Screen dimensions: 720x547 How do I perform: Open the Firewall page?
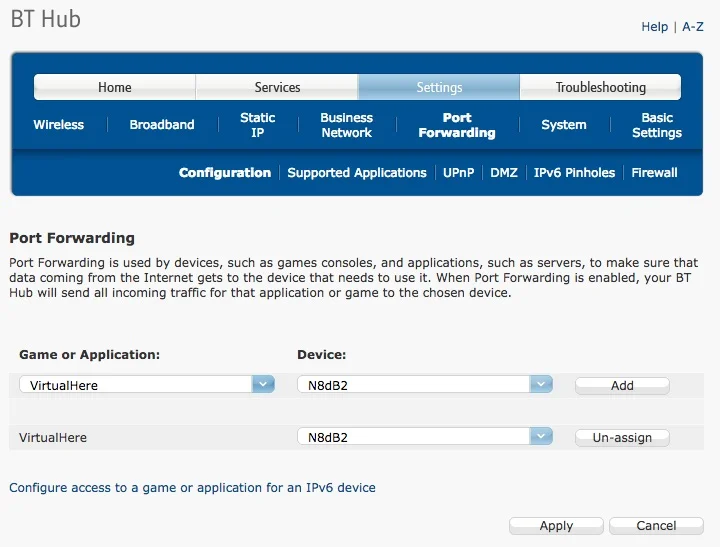coord(654,173)
